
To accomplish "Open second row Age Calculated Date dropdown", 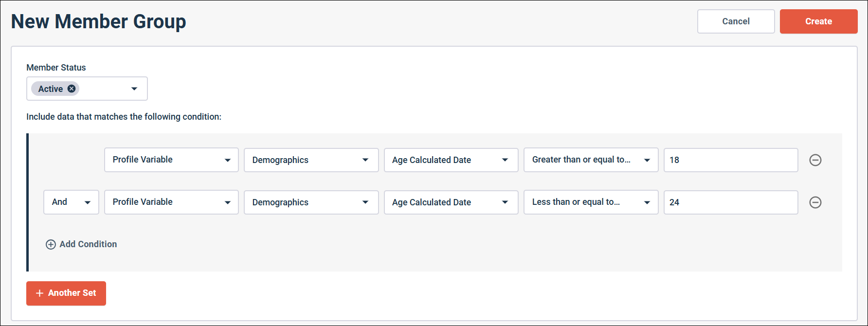I will (451, 202).
